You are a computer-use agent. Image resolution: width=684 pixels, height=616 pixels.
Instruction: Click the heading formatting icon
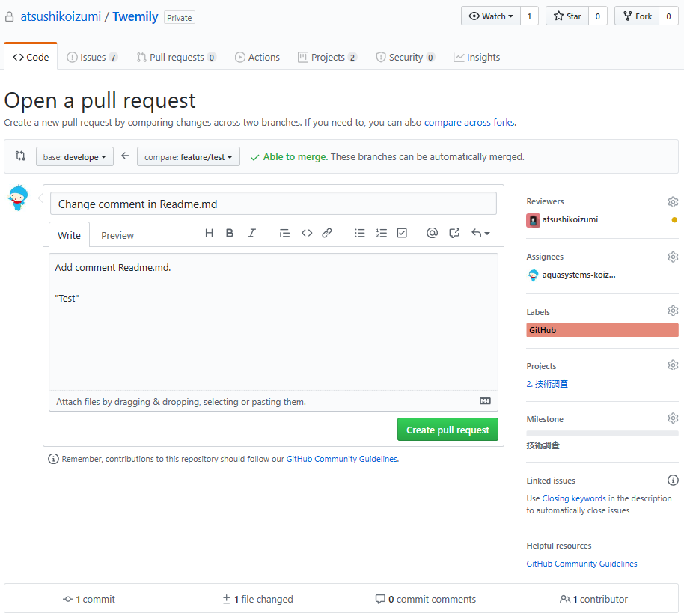(x=209, y=234)
